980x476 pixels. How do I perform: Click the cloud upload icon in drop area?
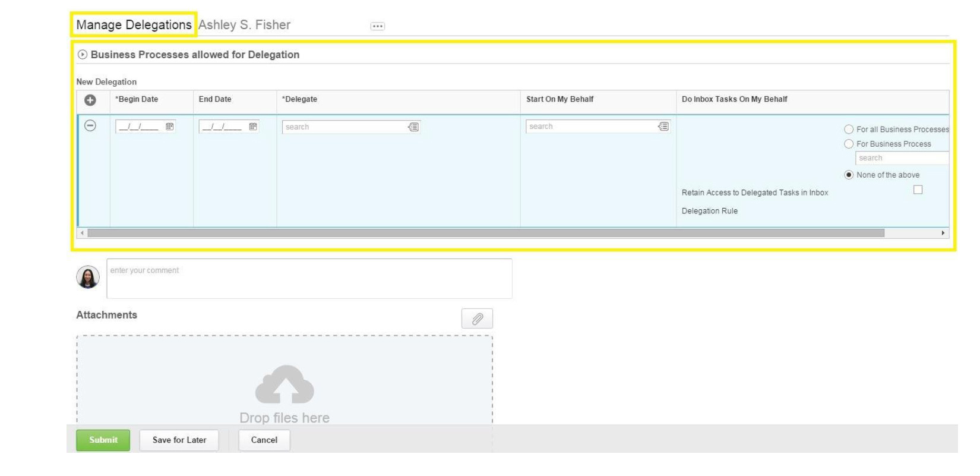click(284, 384)
